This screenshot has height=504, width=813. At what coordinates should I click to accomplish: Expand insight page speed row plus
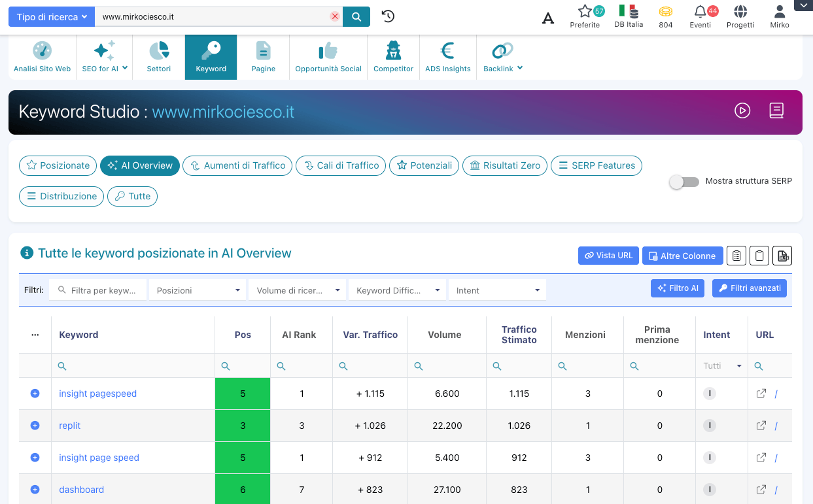(x=35, y=458)
